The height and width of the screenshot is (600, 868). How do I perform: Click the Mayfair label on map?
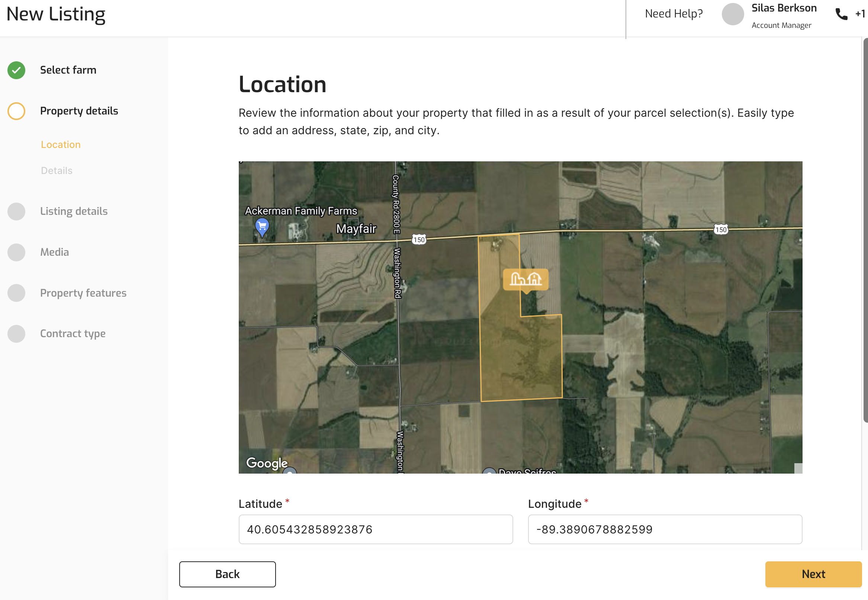(356, 229)
